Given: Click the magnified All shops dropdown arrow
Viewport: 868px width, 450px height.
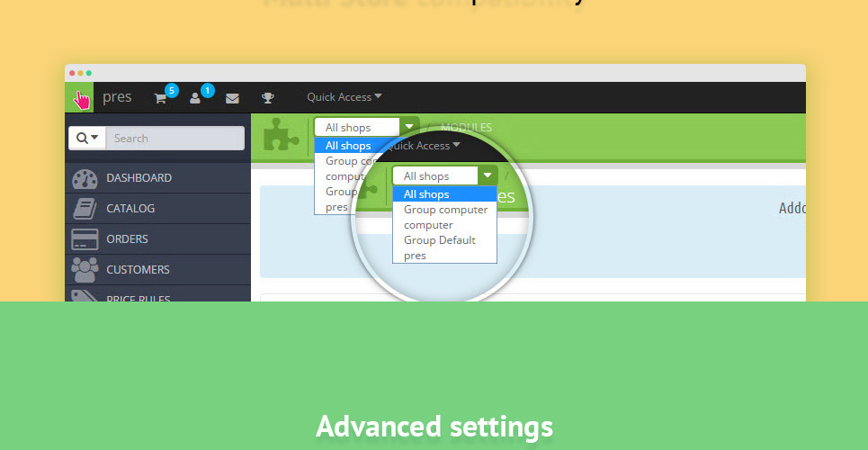Looking at the screenshot, I should coord(488,175).
